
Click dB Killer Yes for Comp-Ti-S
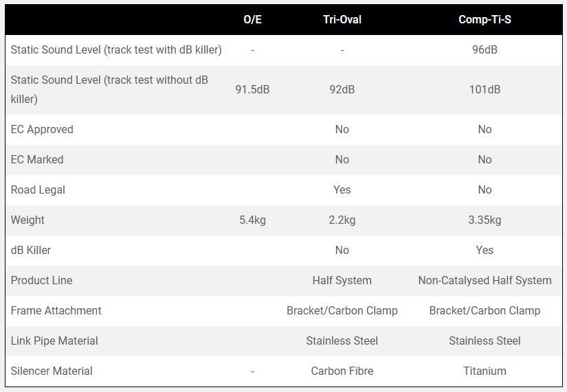click(485, 250)
